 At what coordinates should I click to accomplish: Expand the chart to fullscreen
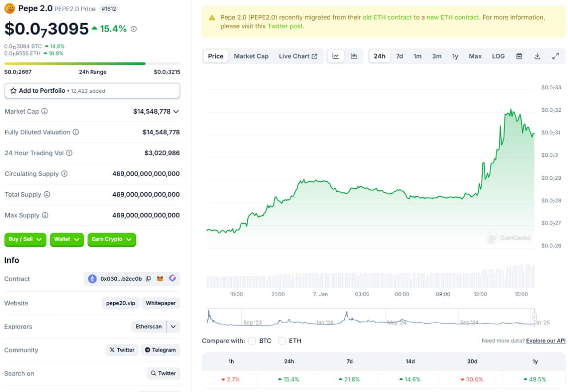556,56
